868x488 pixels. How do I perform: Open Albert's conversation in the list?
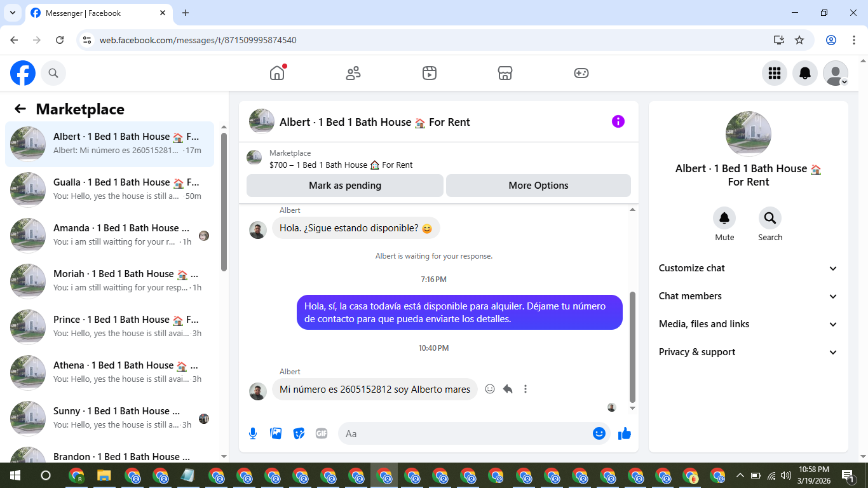109,144
